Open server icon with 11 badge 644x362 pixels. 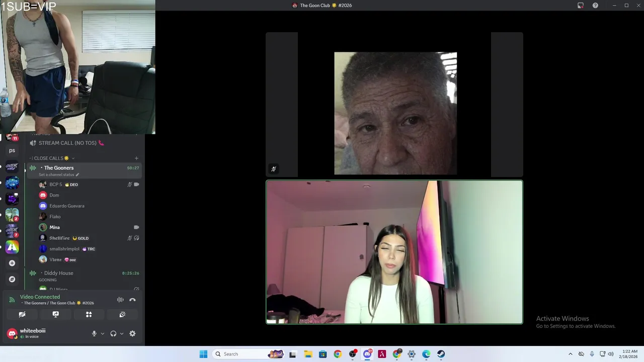[x=12, y=137]
